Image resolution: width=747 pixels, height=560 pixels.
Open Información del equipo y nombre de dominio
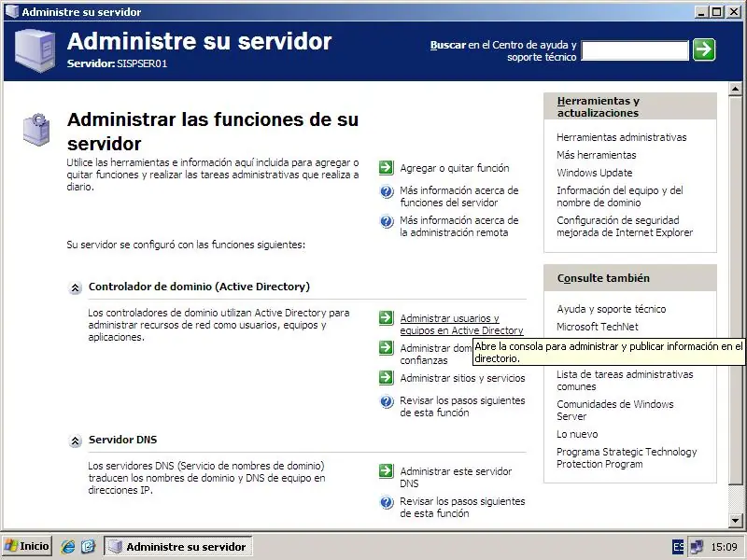(620, 196)
